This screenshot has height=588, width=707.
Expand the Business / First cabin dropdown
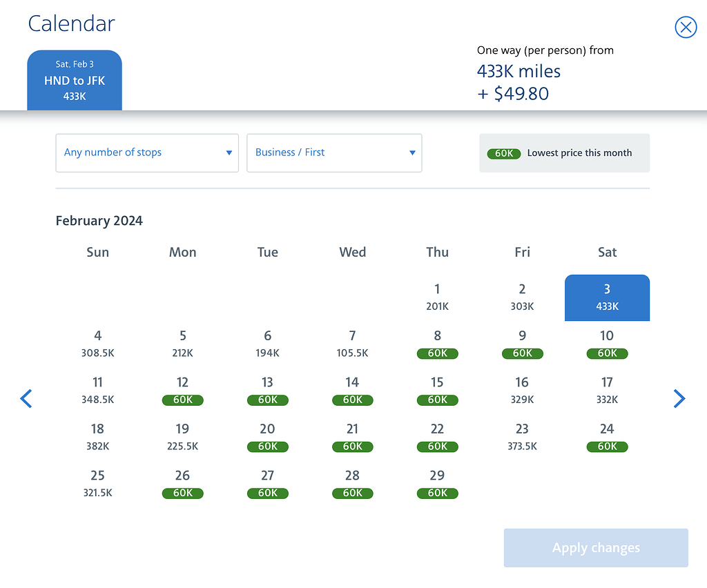pos(334,153)
